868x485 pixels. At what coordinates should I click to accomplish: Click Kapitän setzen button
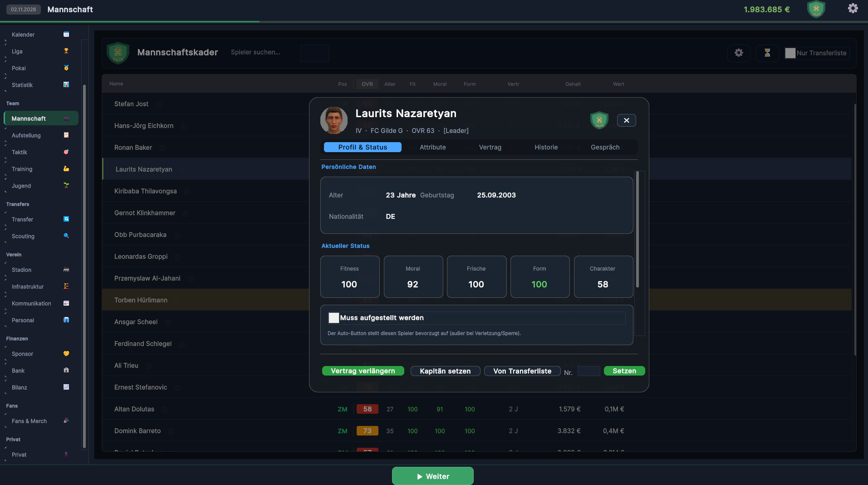tap(445, 371)
